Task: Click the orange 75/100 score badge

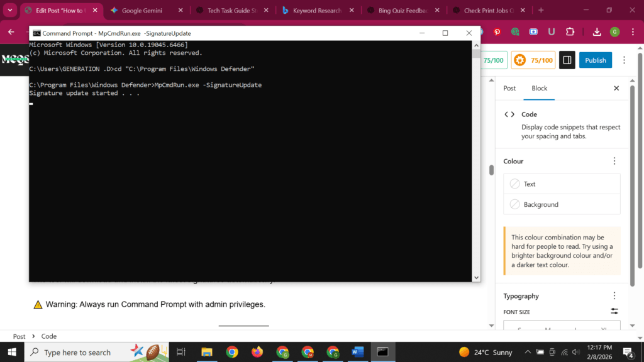Action: tap(533, 60)
